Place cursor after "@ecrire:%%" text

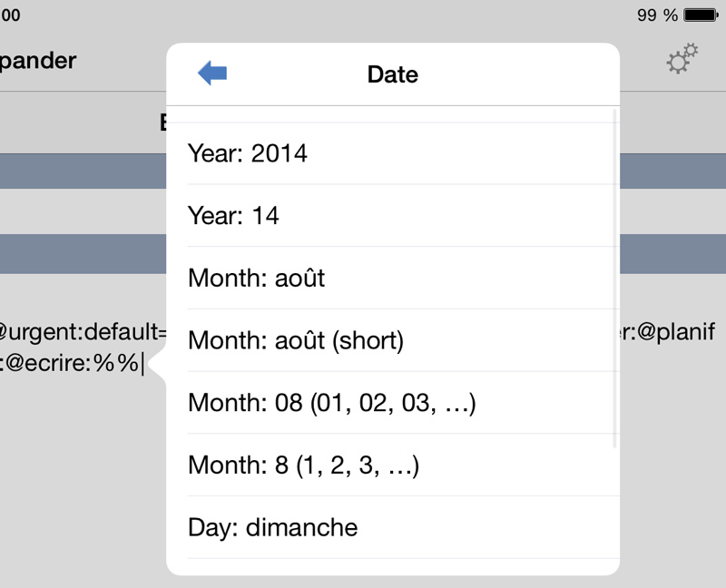tap(142, 363)
